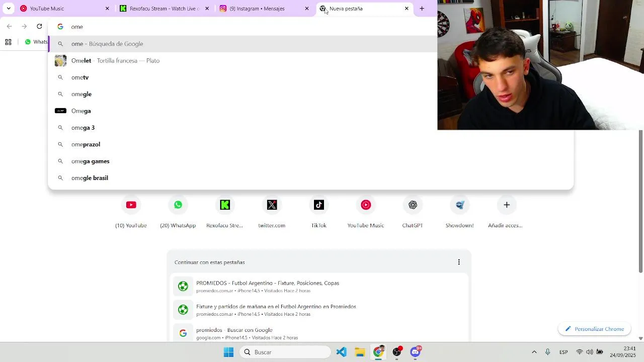Viewport: 644px width, 362px height.
Task: Open three-dot menu of Continuar con estas pestañas
Action: click(458, 262)
